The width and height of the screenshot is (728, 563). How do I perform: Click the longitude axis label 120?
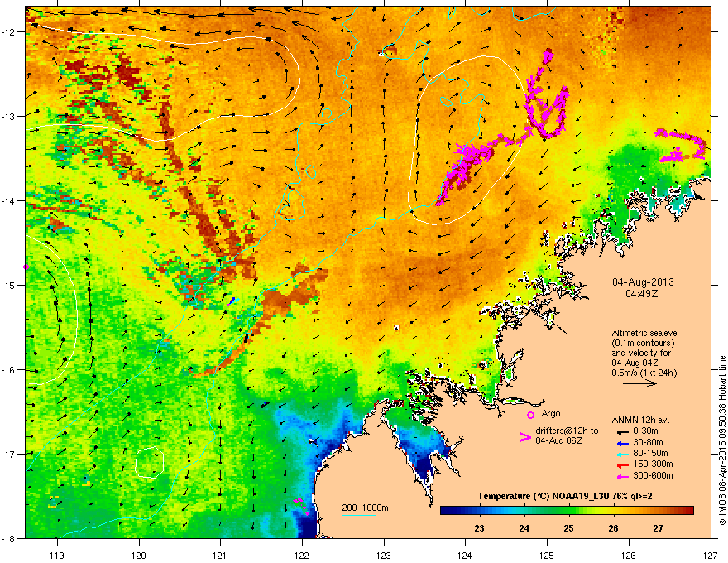click(x=139, y=555)
